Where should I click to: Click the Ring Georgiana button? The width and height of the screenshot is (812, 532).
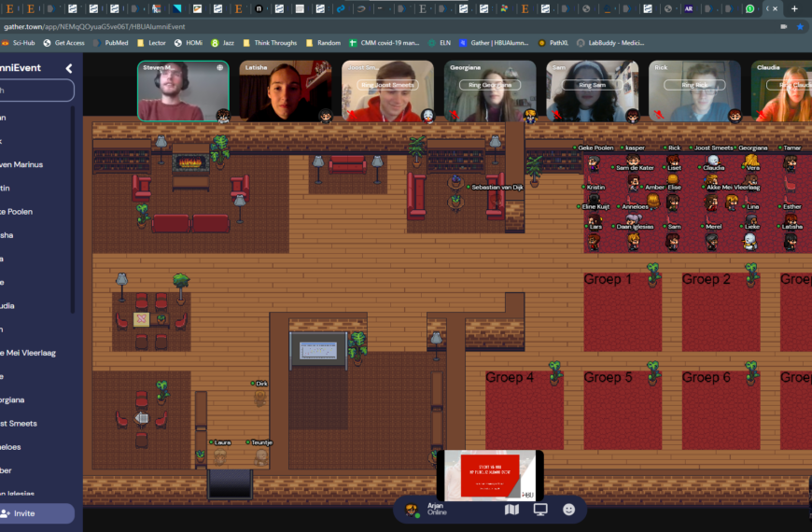pyautogui.click(x=490, y=85)
